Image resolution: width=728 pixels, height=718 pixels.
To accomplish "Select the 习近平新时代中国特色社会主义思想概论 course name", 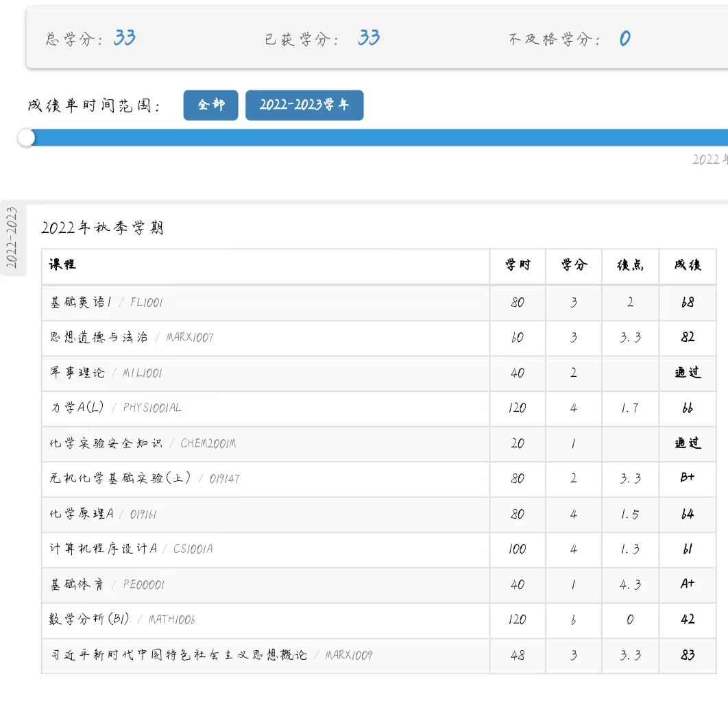I will click(x=179, y=655).
